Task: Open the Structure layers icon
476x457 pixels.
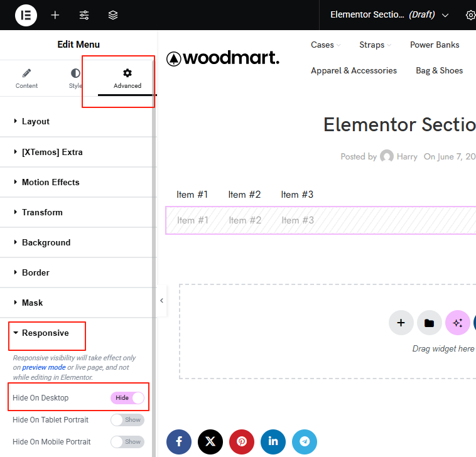Action: (113, 15)
